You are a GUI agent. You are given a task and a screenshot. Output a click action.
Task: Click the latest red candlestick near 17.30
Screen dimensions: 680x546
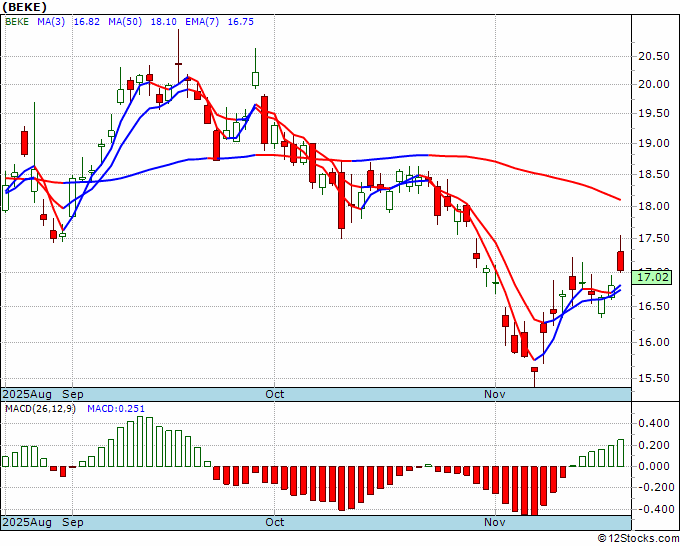click(621, 261)
